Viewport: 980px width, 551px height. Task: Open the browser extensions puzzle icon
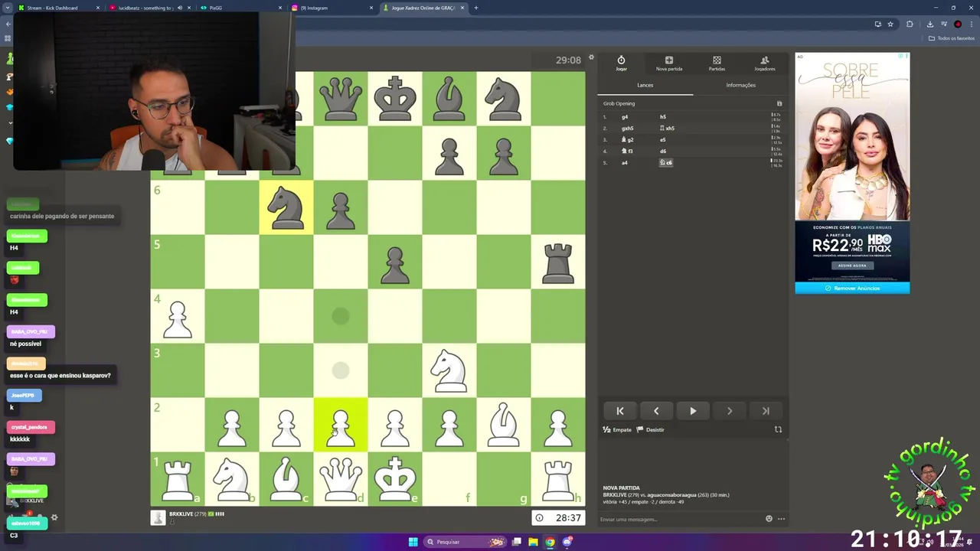click(910, 24)
